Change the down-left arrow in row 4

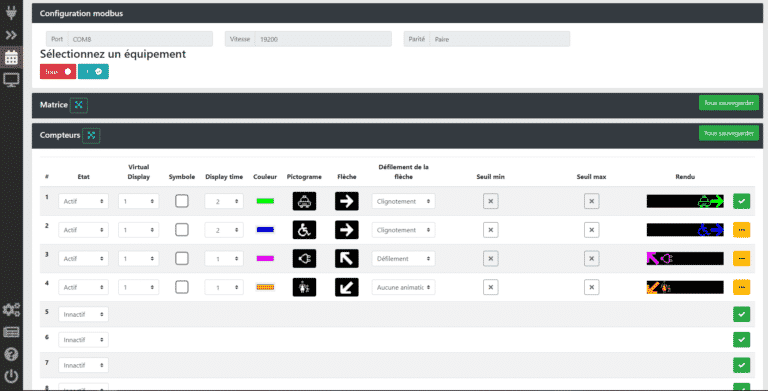tap(347, 287)
